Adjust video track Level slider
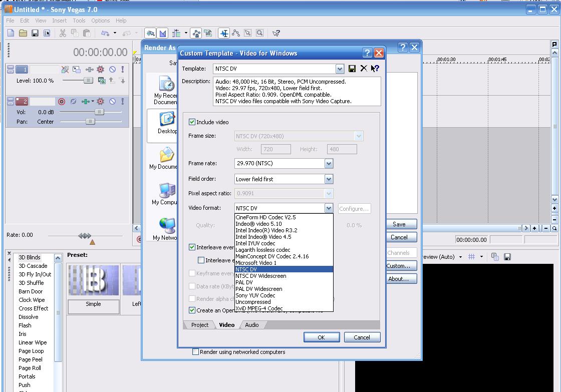561x392 pixels. tap(88, 81)
